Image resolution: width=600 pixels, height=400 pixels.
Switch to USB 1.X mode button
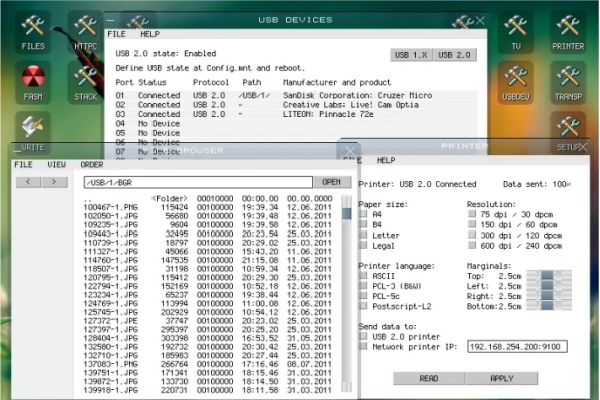(410, 54)
